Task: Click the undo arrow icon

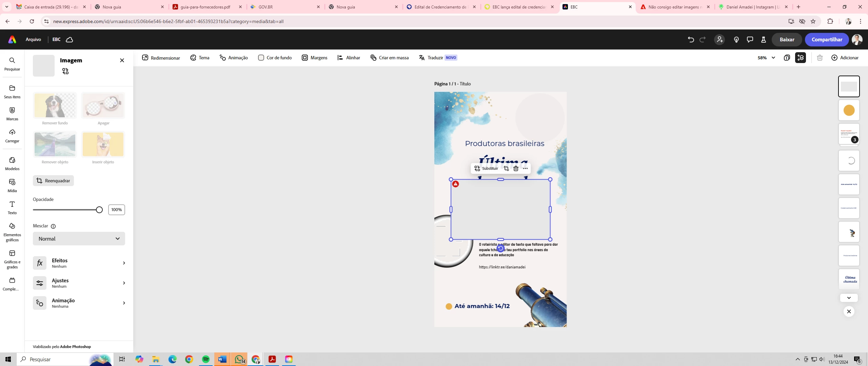Action: tap(691, 40)
